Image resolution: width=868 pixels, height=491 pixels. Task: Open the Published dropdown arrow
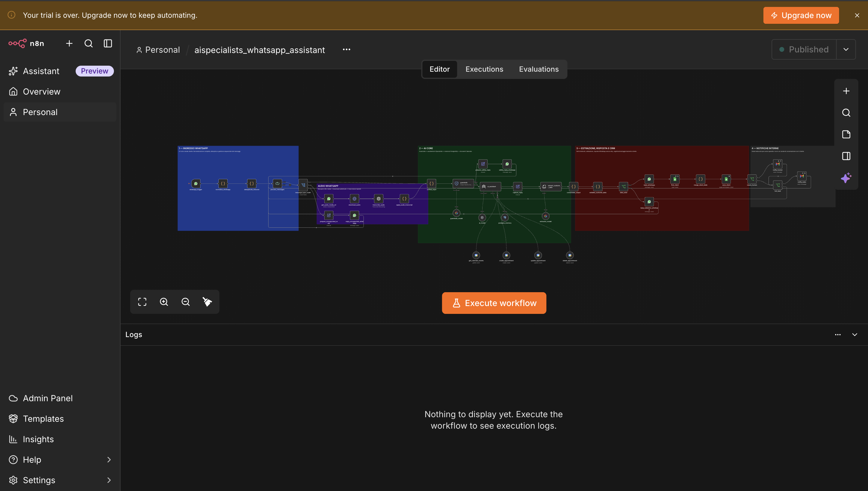[846, 50]
